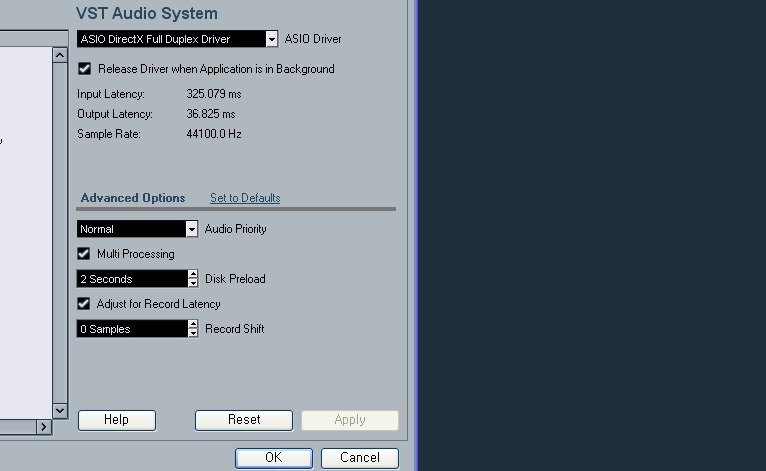Confirm the dialog with OK

274,458
